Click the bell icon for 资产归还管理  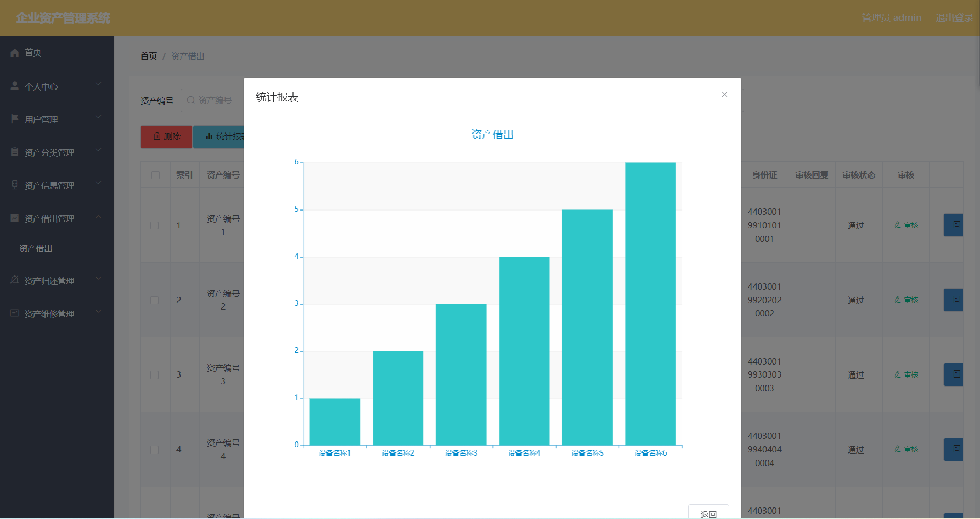tap(15, 280)
